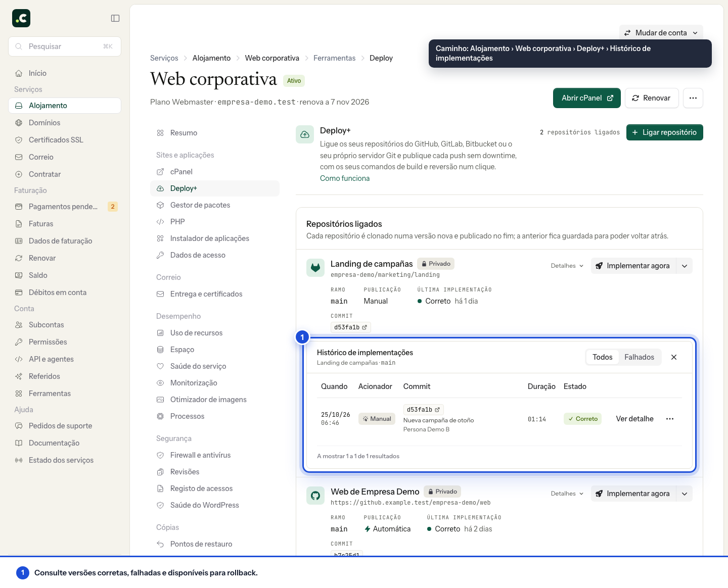This screenshot has height=588, width=728.
Task: Open the Mudar de conta dropdown
Action: click(661, 33)
